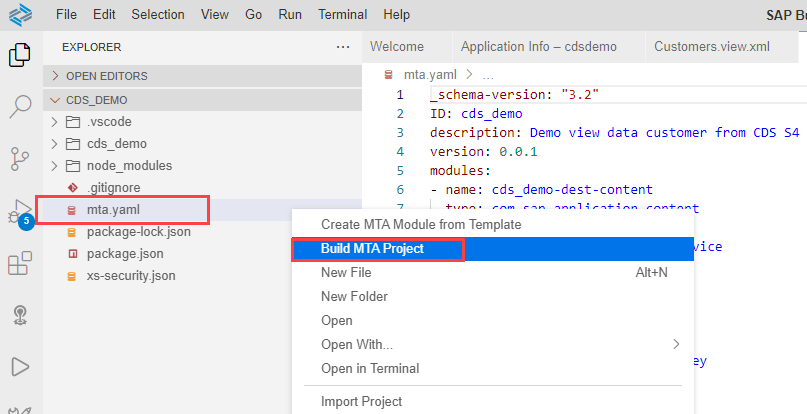Open the Source Control view icon

tap(20, 158)
